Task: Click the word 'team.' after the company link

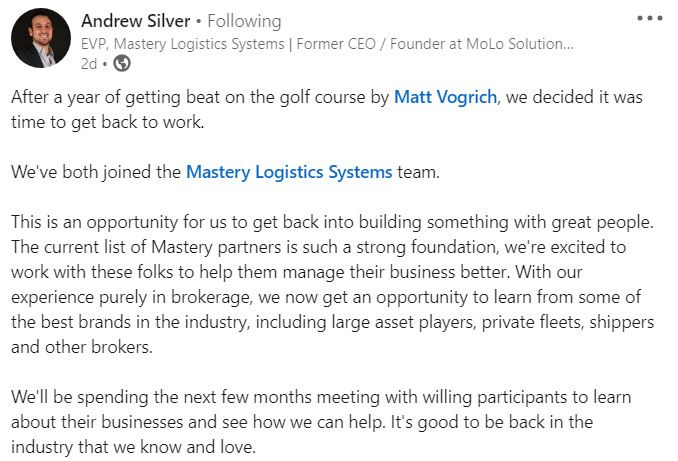Action: point(418,172)
